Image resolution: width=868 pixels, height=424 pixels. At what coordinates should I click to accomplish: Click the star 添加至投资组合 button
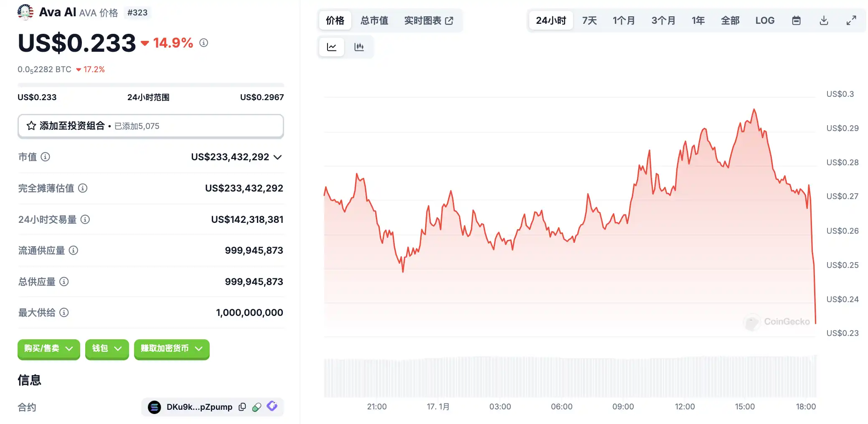[x=150, y=126]
